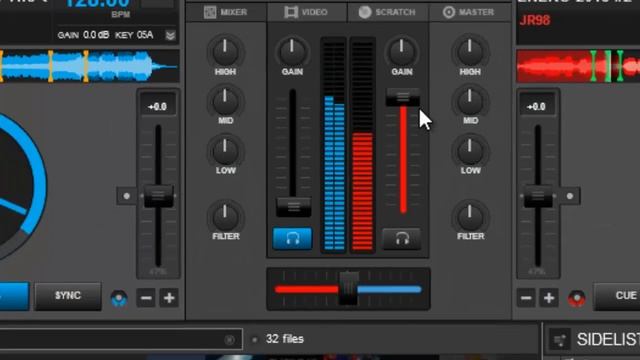Click the right deck pitch plus button

[x=549, y=298]
